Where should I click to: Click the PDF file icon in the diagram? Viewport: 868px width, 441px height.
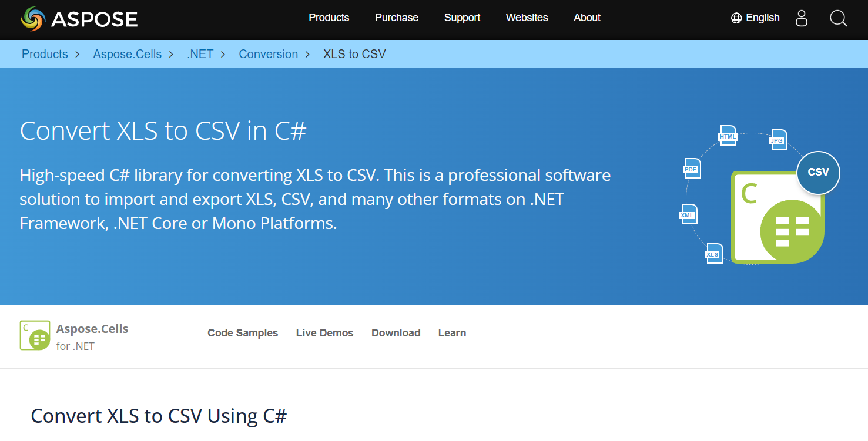[692, 168]
